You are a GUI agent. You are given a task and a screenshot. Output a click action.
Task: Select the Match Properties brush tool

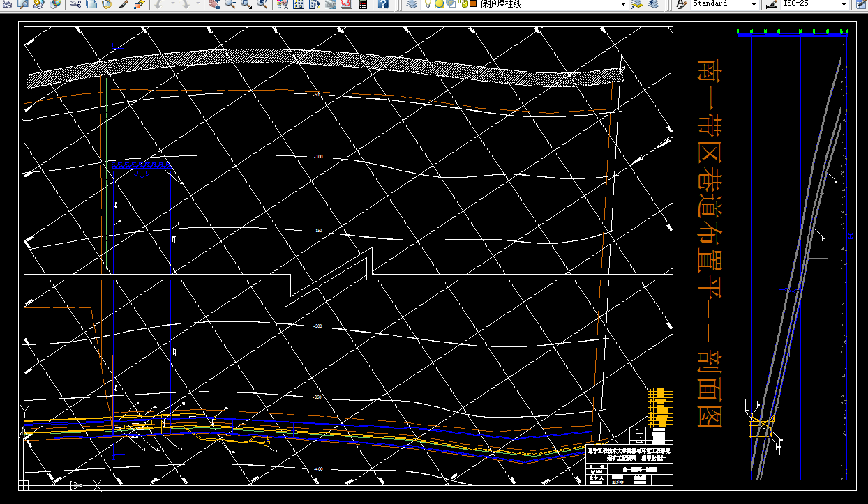[x=124, y=3]
